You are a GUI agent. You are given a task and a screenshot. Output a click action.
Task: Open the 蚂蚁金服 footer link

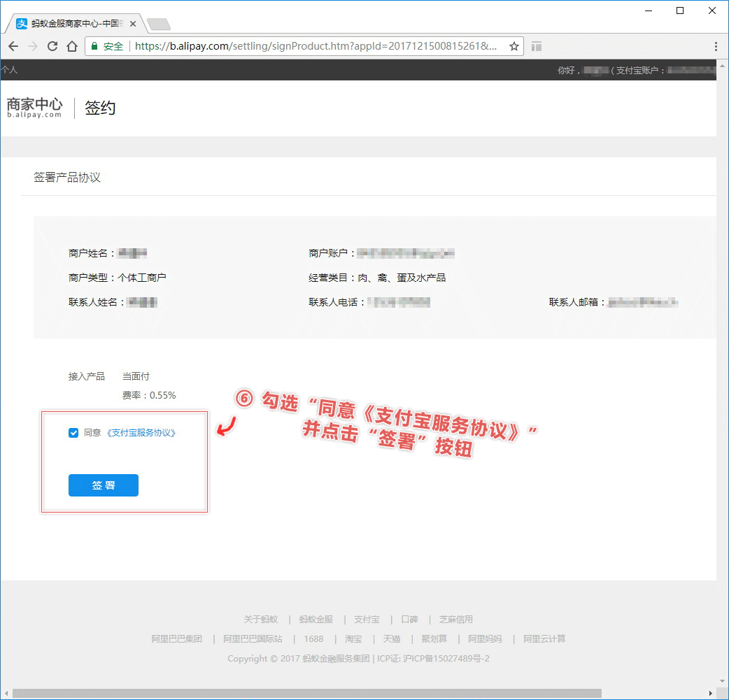316,619
